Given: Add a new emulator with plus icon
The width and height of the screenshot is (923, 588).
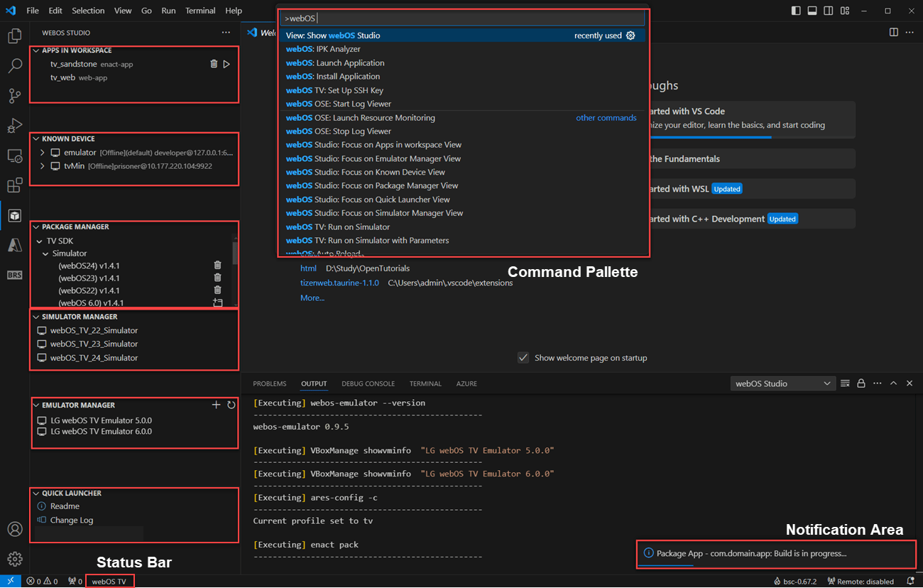Looking at the screenshot, I should (x=216, y=405).
